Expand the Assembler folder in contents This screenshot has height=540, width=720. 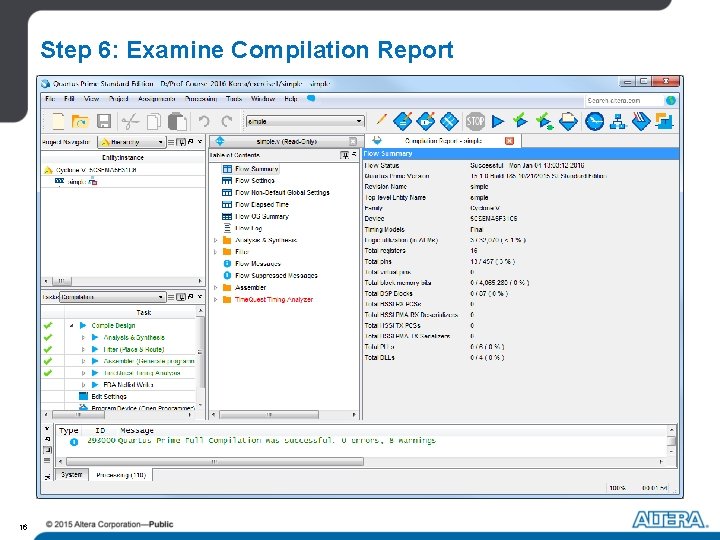215,287
